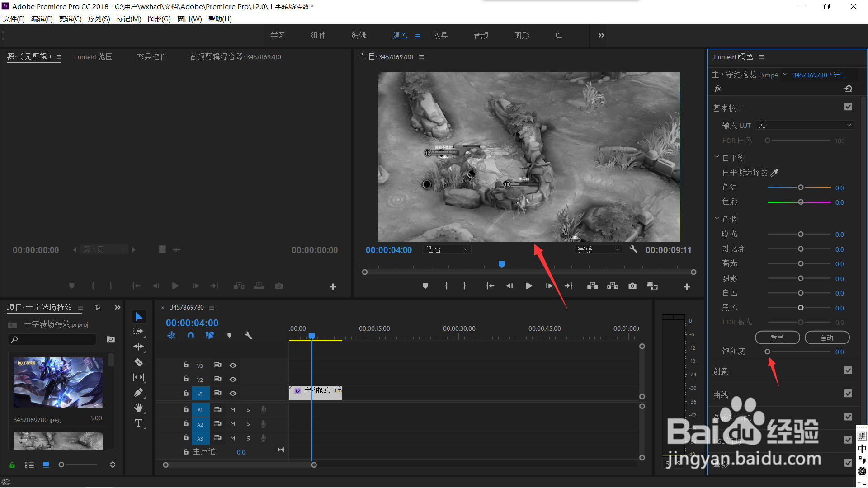Open timeline display settings wrench
The image size is (868, 488).
(248, 335)
